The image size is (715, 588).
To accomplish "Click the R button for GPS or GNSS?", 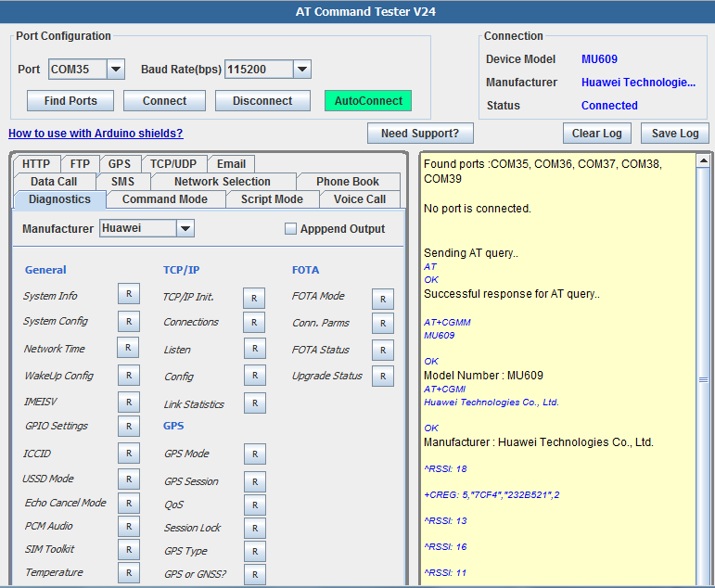I will tap(255, 575).
